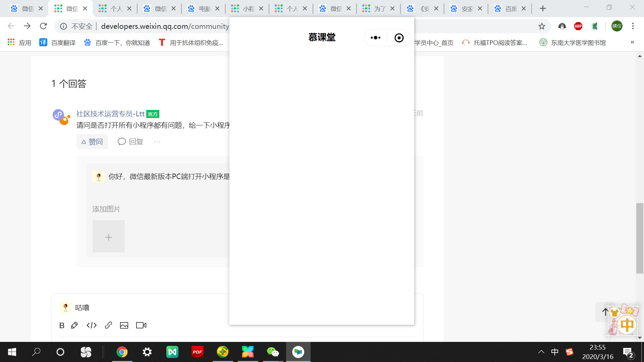Show hidden system tray icons arrow
Viewport: 644px width, 362px height.
pyautogui.click(x=541, y=352)
